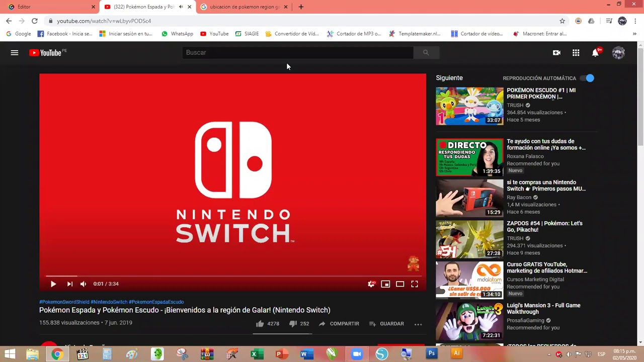
Task: Open the create video camera icon
Action: [556, 53]
